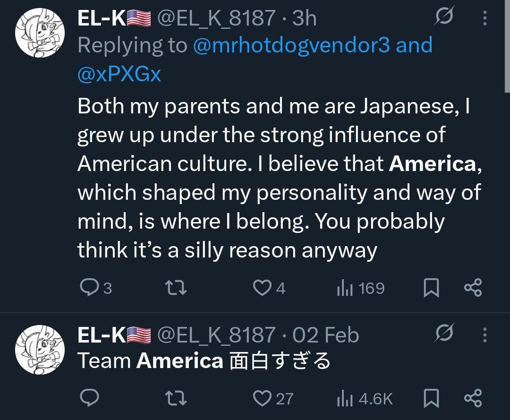
Task: Like the tweet with 4 likes
Action: tap(262, 288)
